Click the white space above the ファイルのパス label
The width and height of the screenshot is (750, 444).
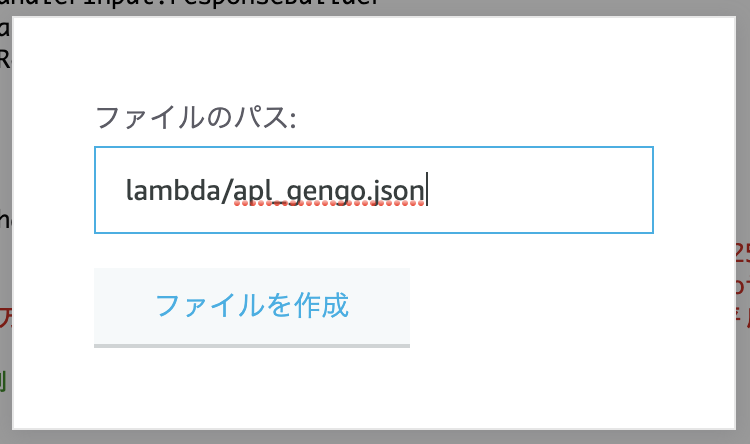tap(373, 60)
